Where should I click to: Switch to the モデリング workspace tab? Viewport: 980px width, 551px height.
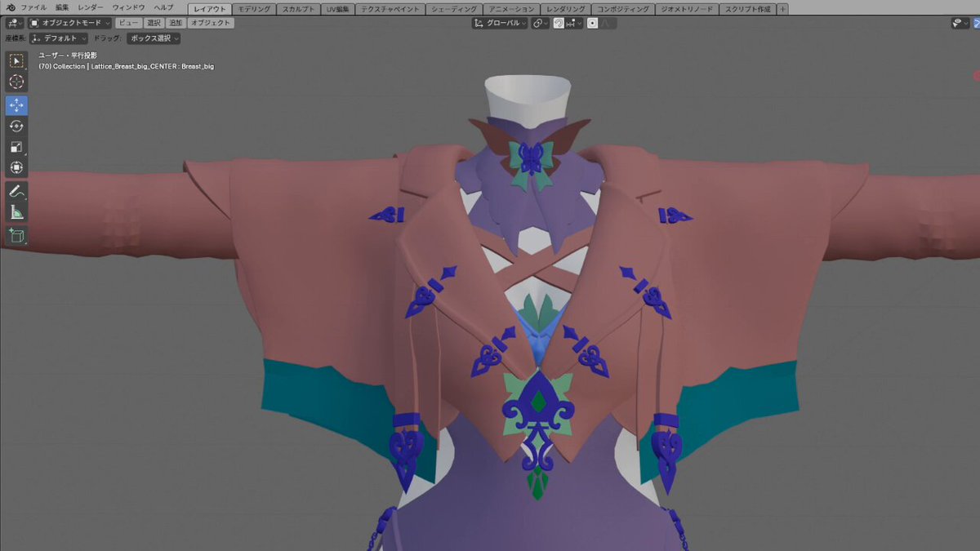coord(254,9)
